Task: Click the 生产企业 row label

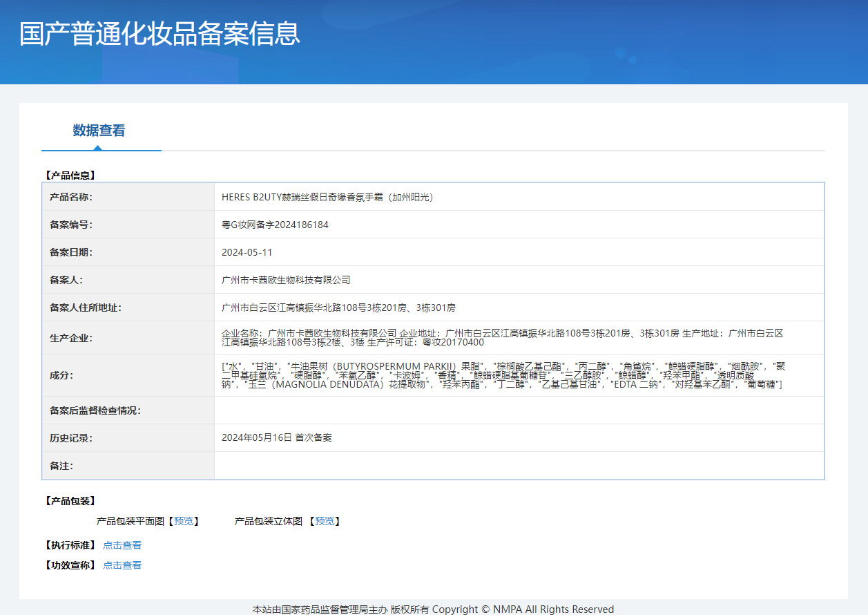Action: pyautogui.click(x=70, y=338)
